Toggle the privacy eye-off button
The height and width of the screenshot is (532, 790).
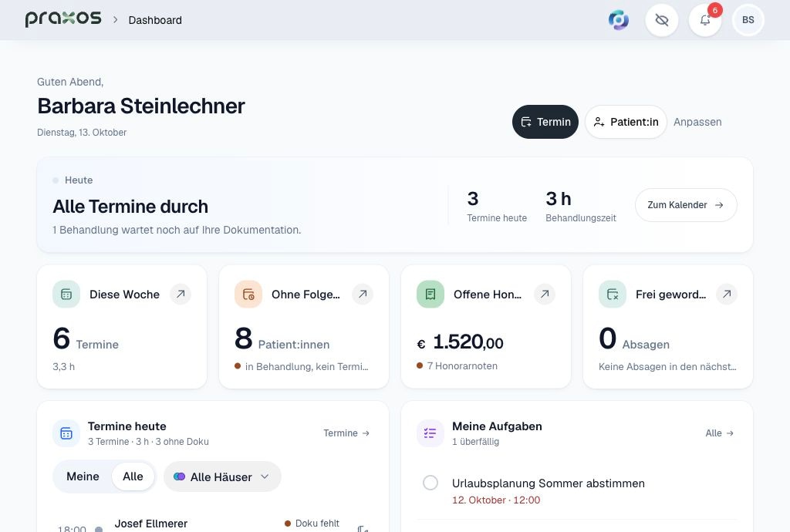(x=661, y=20)
